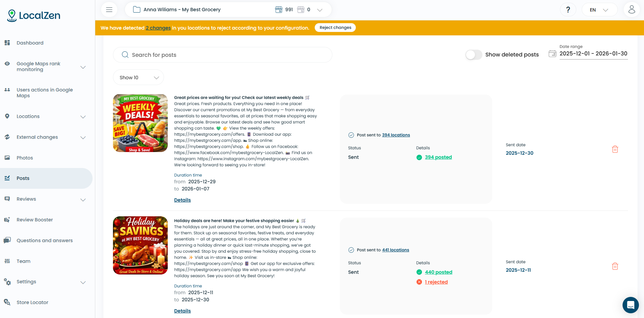Click the store icon showing 991

coord(279,10)
